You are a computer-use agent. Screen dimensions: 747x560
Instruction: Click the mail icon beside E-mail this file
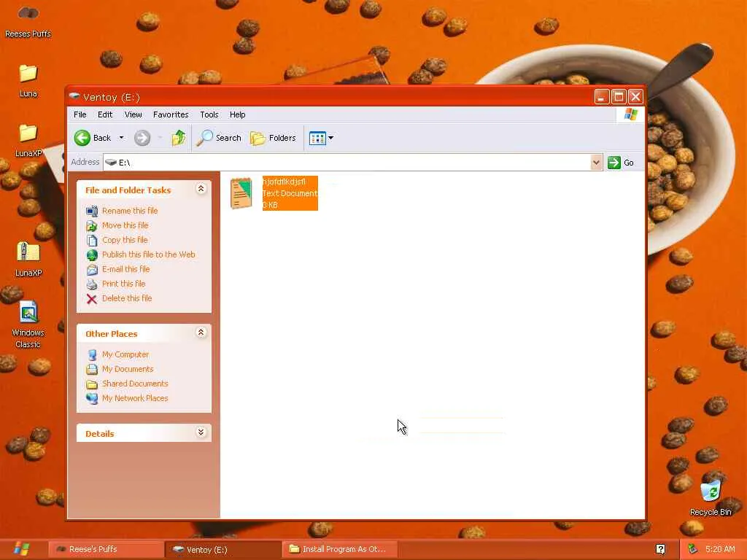[x=92, y=270]
